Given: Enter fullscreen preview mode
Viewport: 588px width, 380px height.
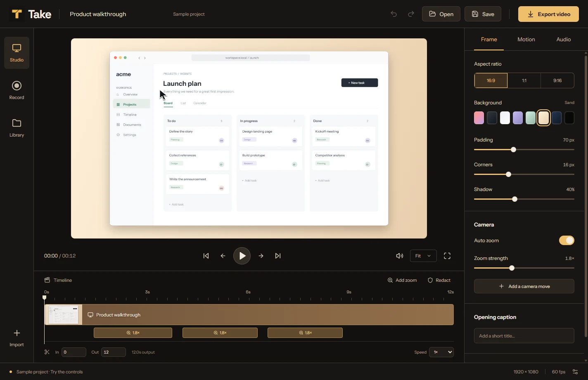Looking at the screenshot, I should point(447,256).
